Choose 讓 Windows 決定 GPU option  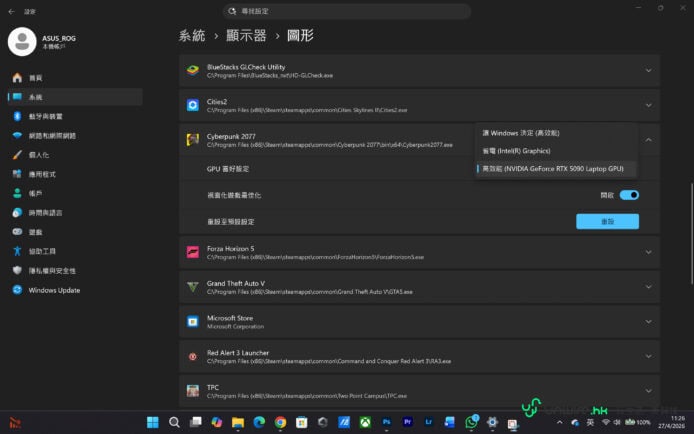coord(556,133)
